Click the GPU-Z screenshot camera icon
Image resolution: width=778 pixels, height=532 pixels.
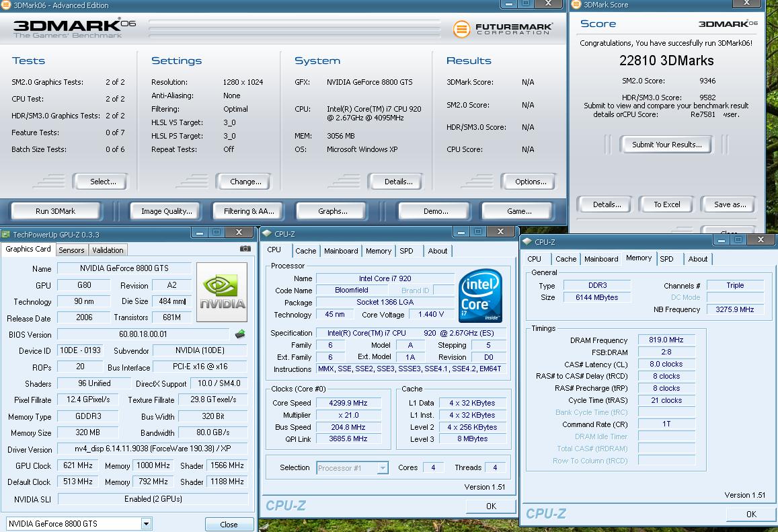pyautogui.click(x=245, y=249)
